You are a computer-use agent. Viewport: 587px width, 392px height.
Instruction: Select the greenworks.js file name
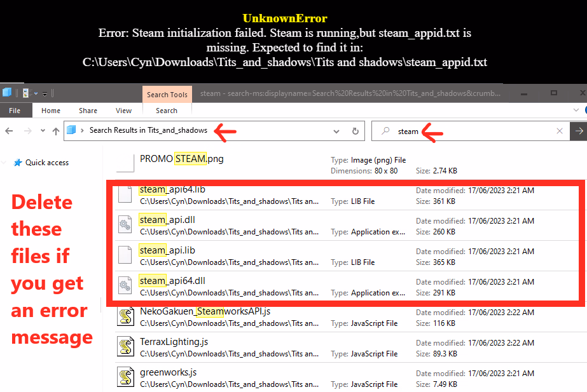tap(168, 372)
